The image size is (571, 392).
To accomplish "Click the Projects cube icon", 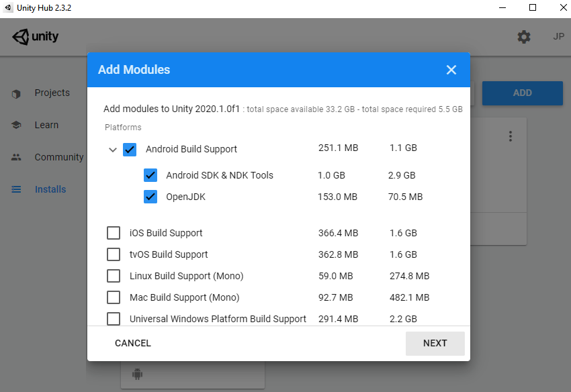I will coord(16,94).
